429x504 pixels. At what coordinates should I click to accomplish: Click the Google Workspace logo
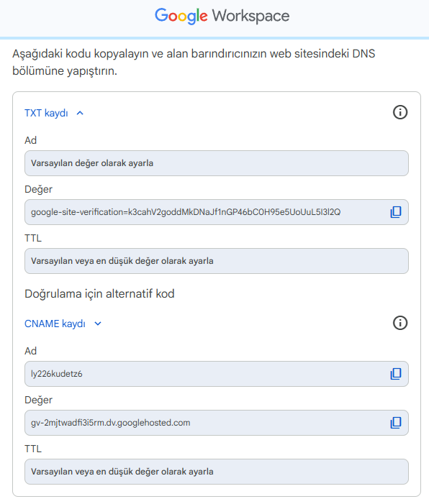222,16
